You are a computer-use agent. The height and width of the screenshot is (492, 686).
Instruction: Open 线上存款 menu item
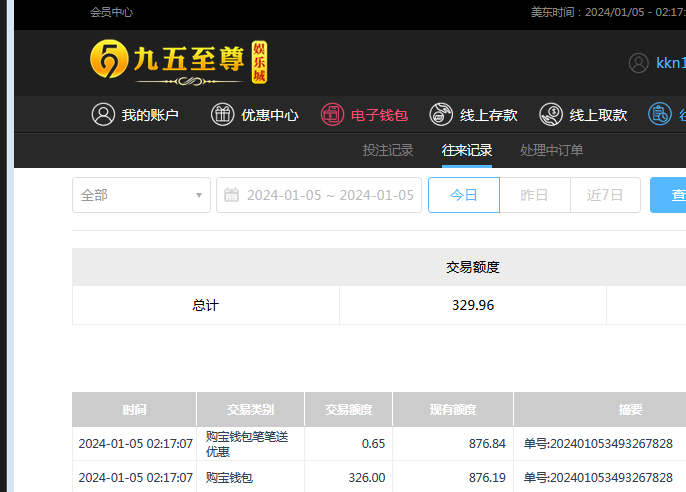(x=473, y=115)
